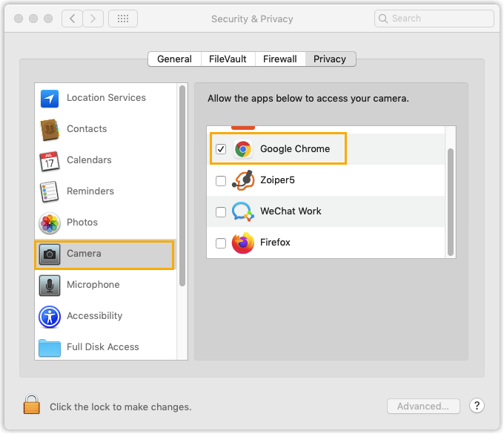Go back with the left chevron button

[72, 19]
